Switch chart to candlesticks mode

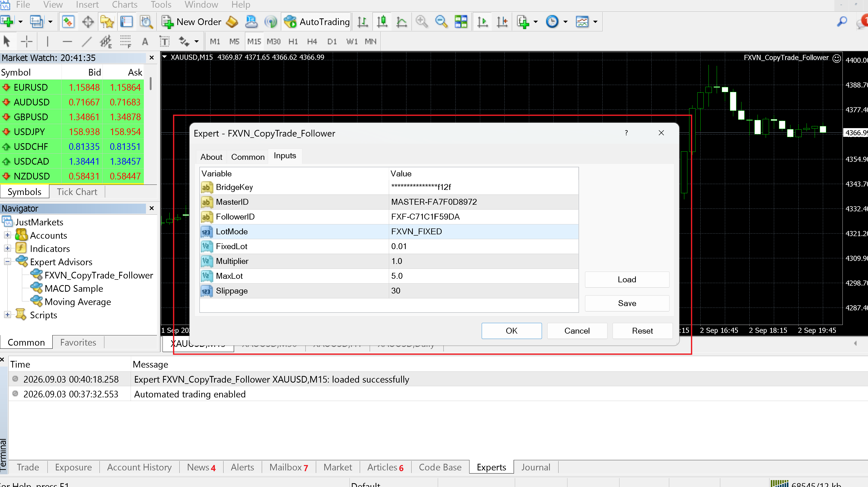(382, 22)
